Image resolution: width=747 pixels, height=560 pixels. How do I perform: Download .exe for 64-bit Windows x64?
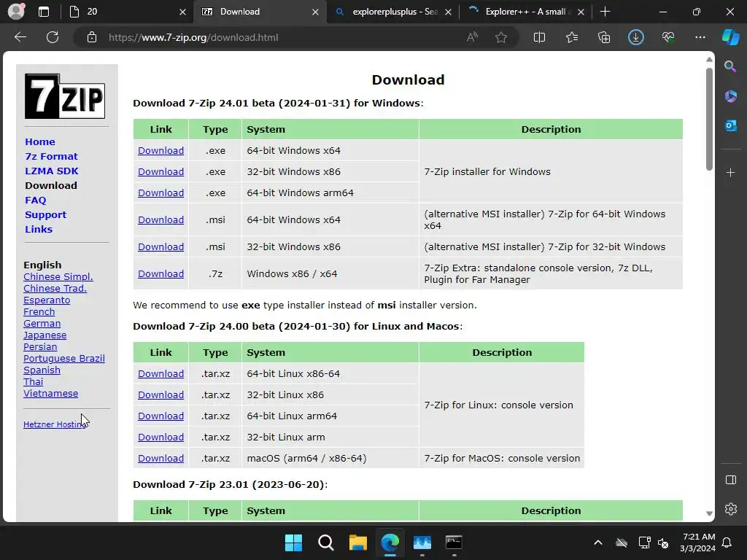pyautogui.click(x=160, y=150)
